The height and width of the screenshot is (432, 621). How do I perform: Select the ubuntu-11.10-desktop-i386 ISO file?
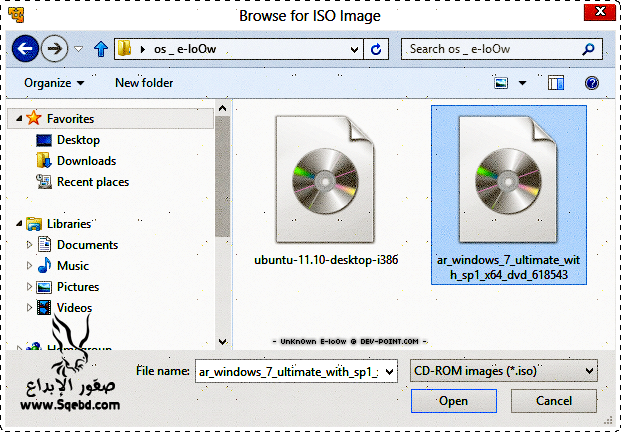pyautogui.click(x=326, y=190)
